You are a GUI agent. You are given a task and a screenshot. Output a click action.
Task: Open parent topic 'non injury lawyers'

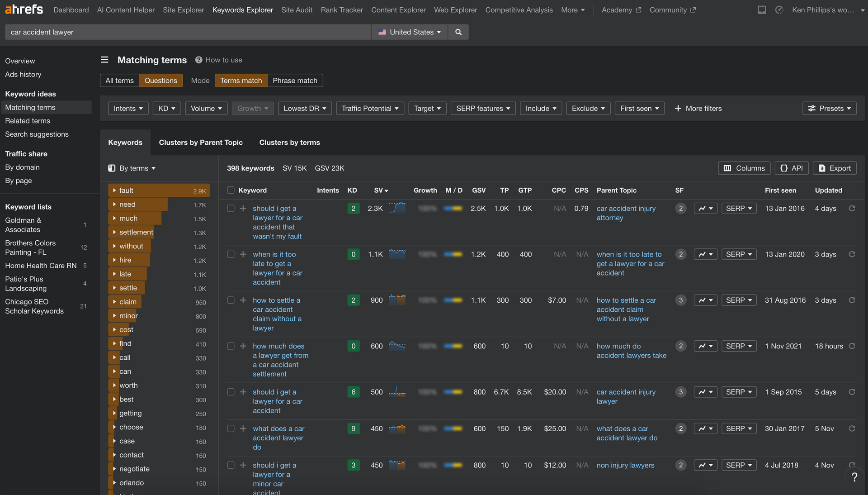tap(625, 465)
